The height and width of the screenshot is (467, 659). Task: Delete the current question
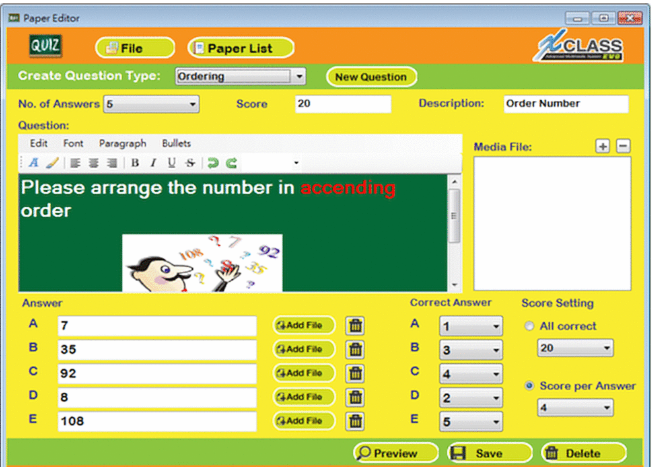tap(584, 453)
